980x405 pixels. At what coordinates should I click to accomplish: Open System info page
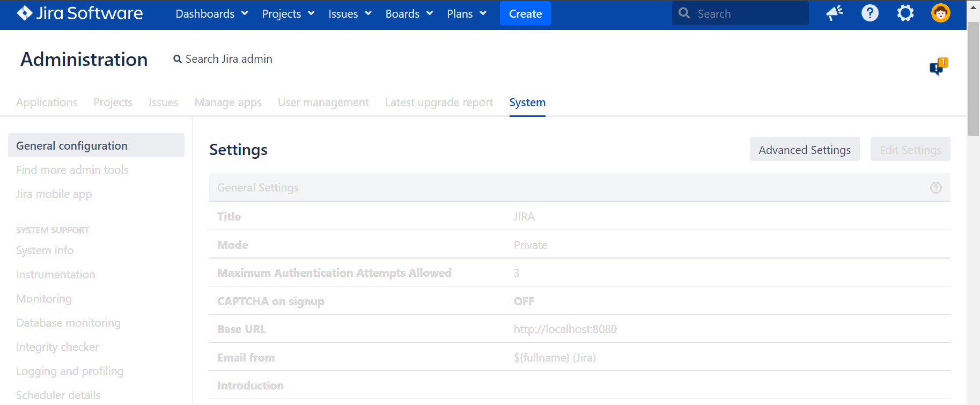45,251
